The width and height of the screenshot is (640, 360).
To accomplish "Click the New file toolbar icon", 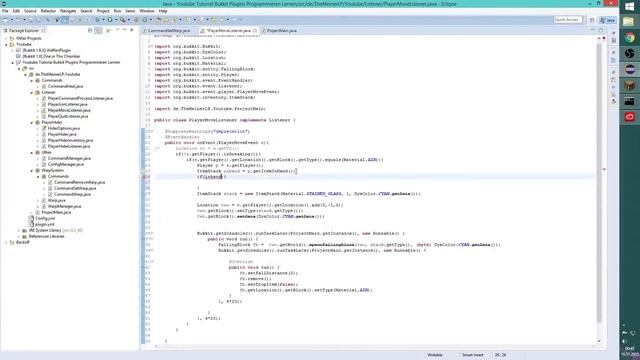I will [x=5, y=20].
